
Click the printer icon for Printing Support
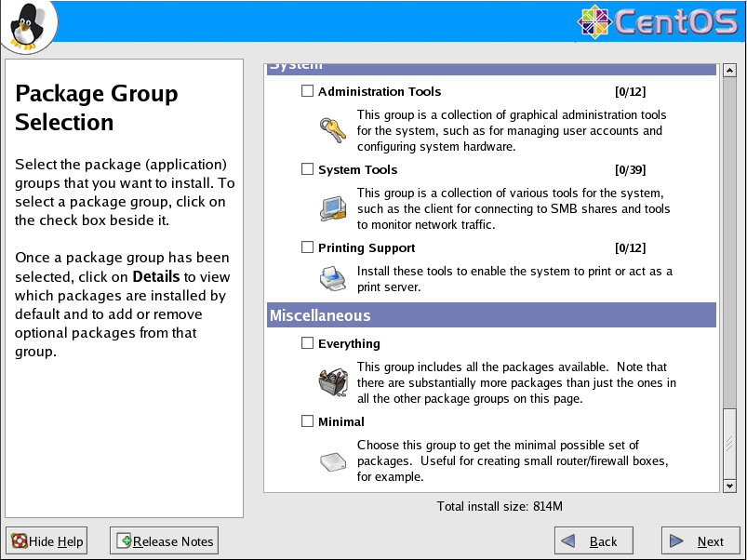pyautogui.click(x=332, y=278)
